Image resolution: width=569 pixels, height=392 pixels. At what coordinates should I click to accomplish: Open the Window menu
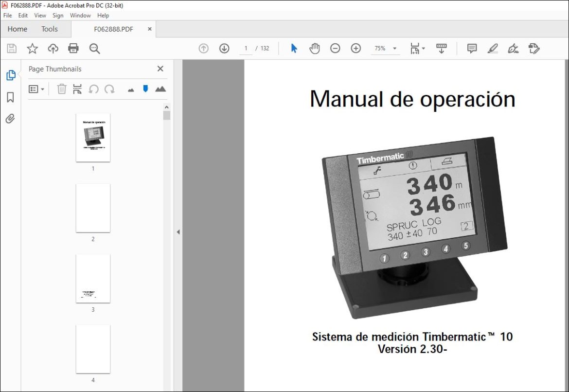[80, 15]
